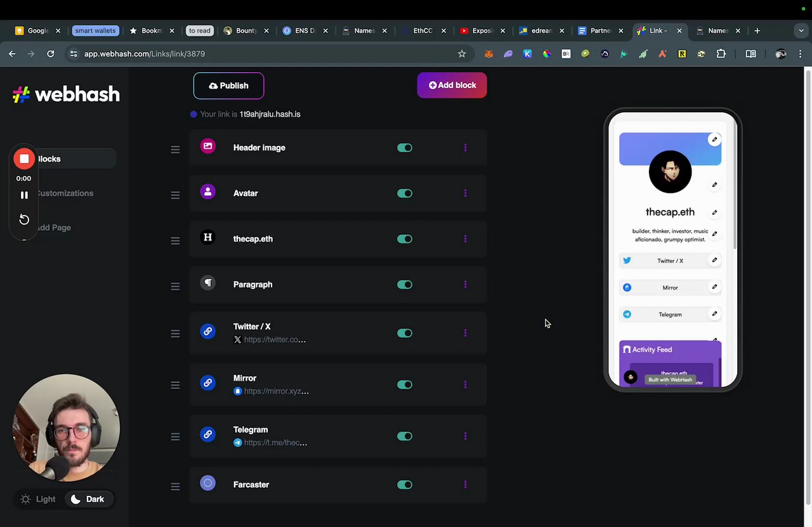The image size is (812, 527).
Task: Select the Farcaster row drag handle
Action: click(x=175, y=487)
